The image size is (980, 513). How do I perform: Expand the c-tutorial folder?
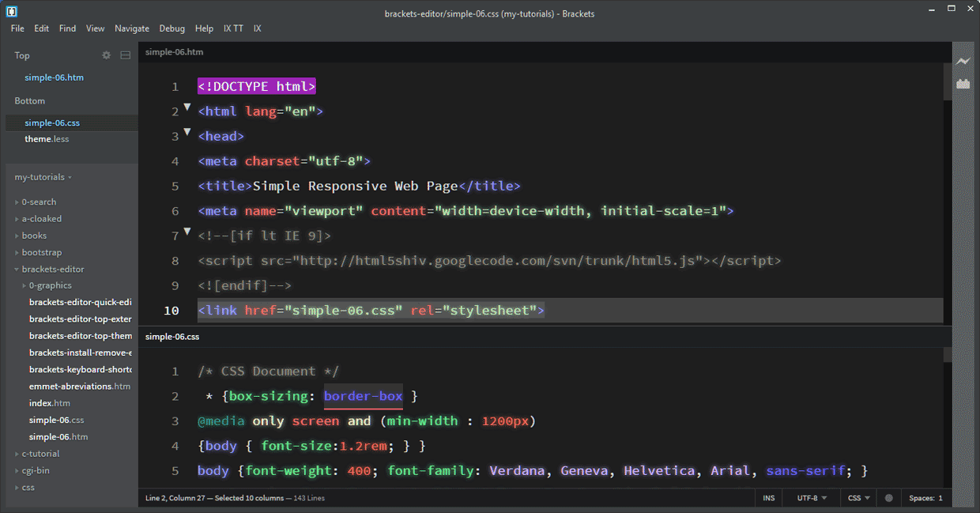40,454
